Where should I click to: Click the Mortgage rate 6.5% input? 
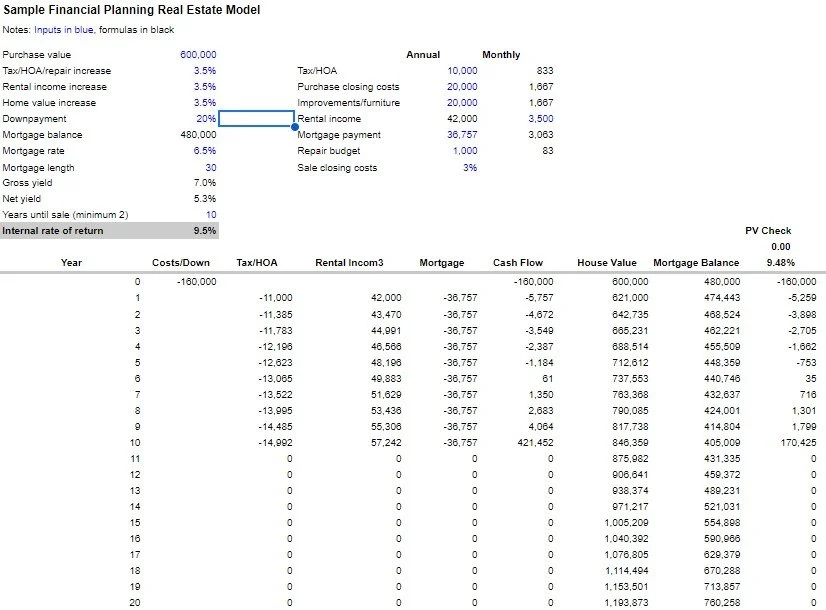coord(205,151)
